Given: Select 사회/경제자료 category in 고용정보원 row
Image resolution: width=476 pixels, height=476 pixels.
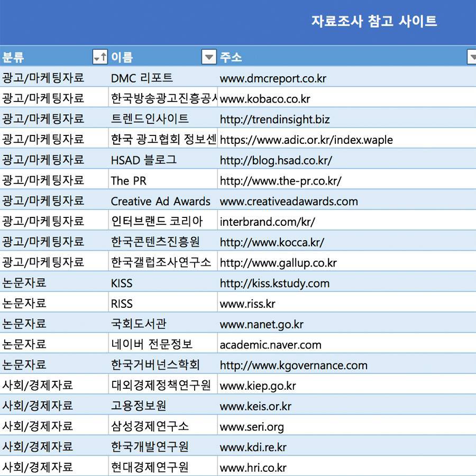Looking at the screenshot, I should pyautogui.click(x=54, y=405).
